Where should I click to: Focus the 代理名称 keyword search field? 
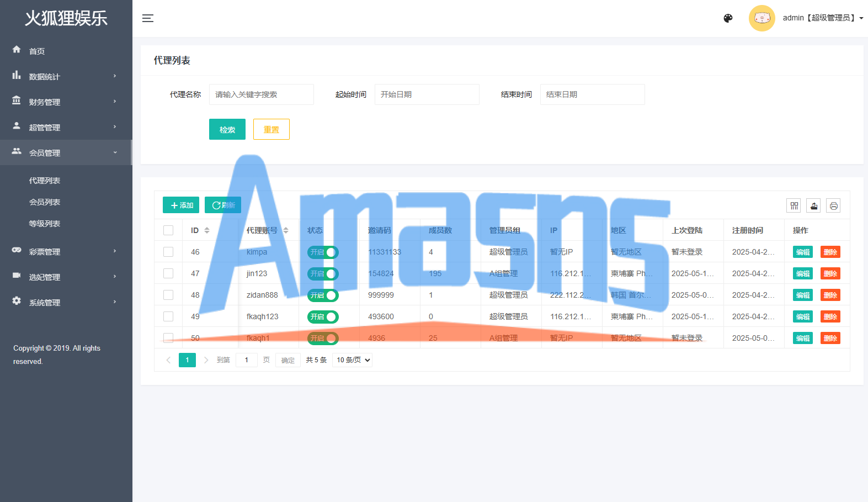point(262,94)
